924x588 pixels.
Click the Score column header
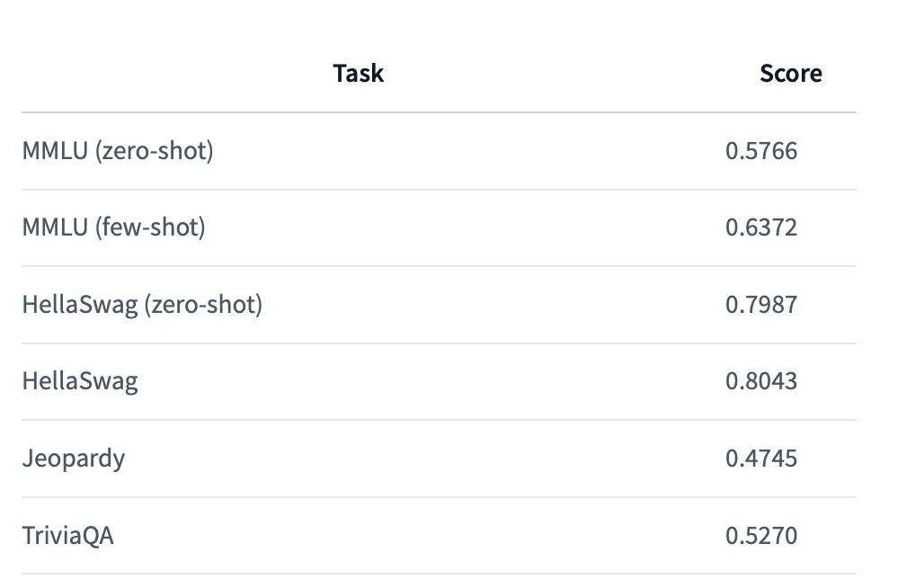791,74
